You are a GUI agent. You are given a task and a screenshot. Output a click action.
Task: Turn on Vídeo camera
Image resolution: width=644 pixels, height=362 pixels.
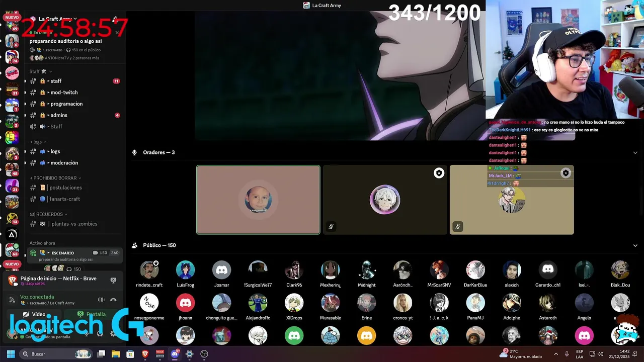(34, 314)
